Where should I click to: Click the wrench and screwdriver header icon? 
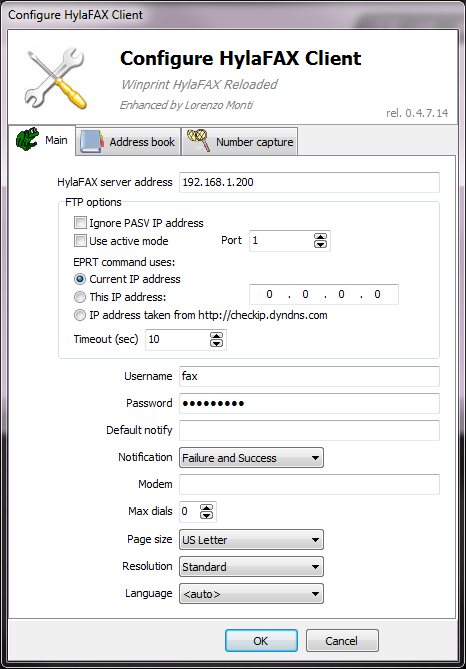coord(55,78)
